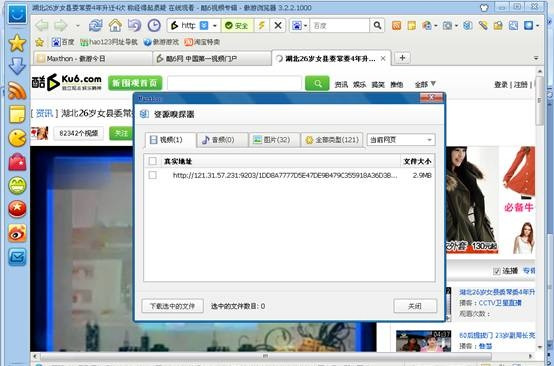
Task: Click the lightning speed-mode icon in address bar
Action: tap(262, 25)
